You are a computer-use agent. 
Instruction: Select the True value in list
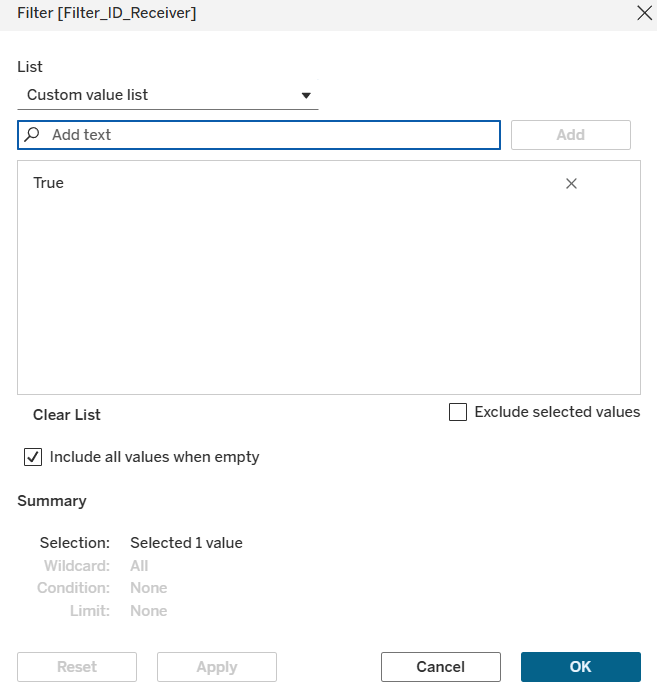tap(49, 183)
